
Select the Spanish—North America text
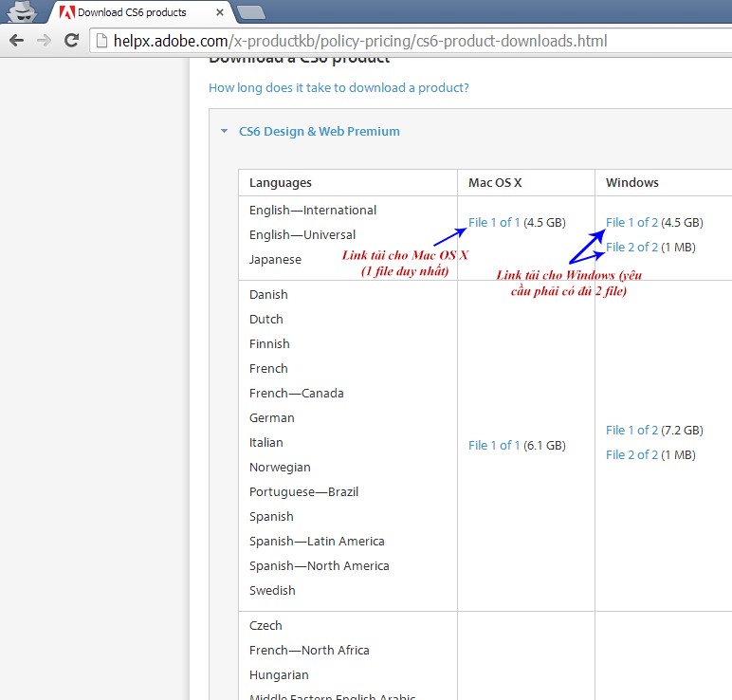pos(319,566)
